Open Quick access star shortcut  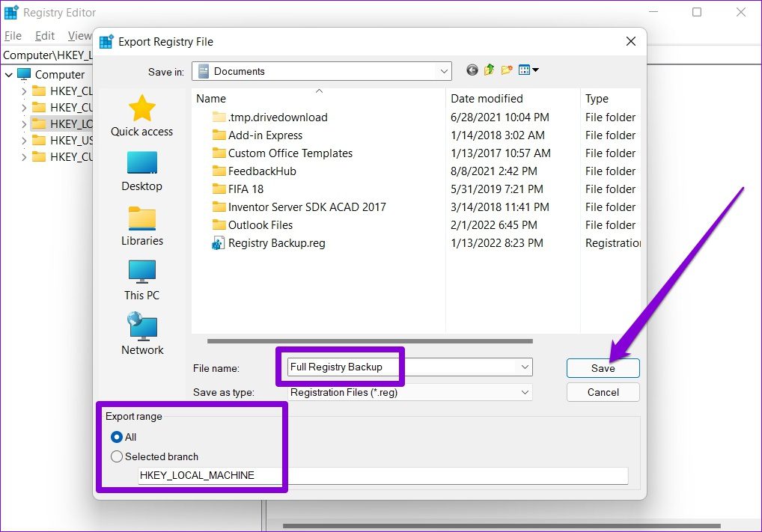click(x=141, y=116)
